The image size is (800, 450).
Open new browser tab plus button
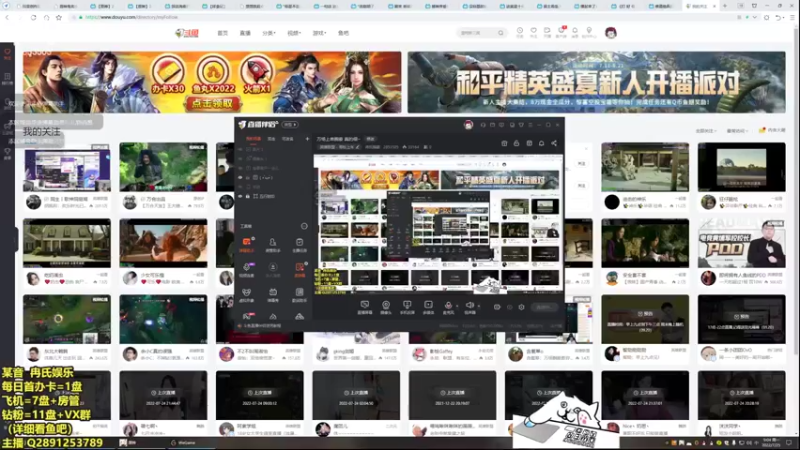(725, 6)
